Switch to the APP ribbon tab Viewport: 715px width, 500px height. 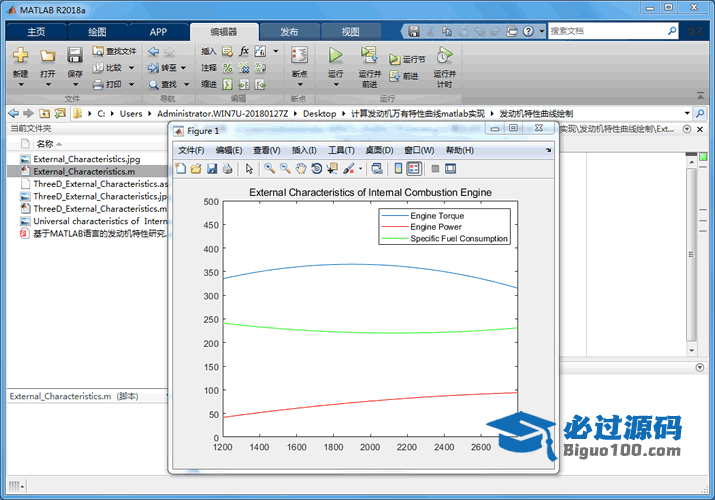158,32
